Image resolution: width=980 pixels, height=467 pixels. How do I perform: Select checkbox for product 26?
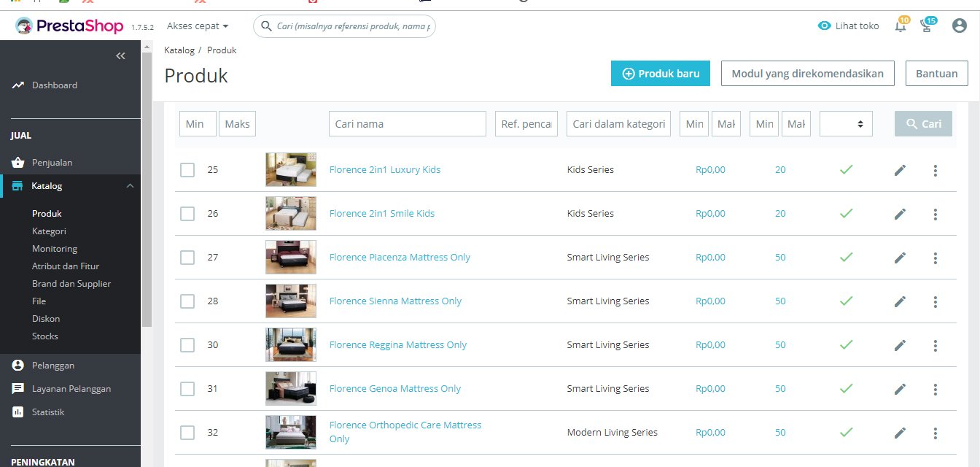coord(187,214)
